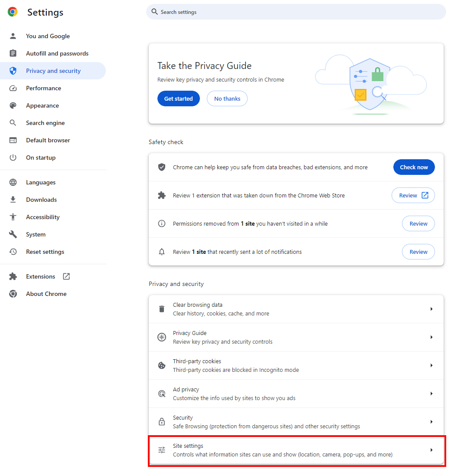Click Get started for the Privacy Guide
Screen dimensions: 464x476
(178, 98)
